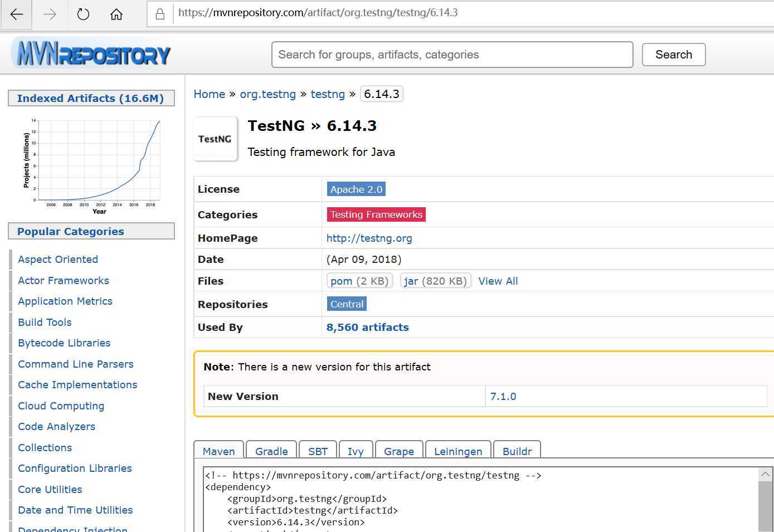Select the TestNG » 6.14.3 page heading
The image size is (774, 532).
312,126
